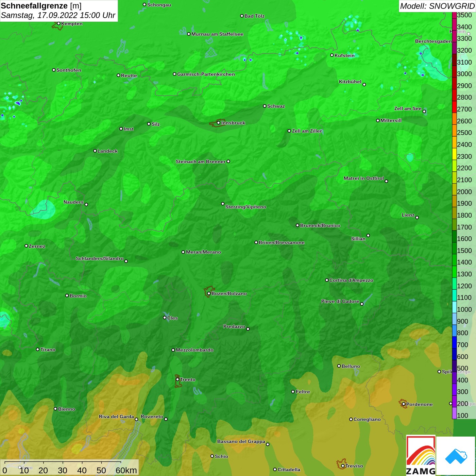Click the 'Nauders' label
The image size is (476, 476).
point(73,202)
